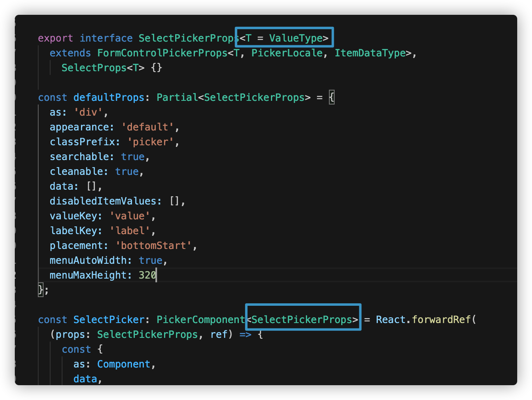Select the export keyword on the first line
532x400 pixels.
(55, 38)
